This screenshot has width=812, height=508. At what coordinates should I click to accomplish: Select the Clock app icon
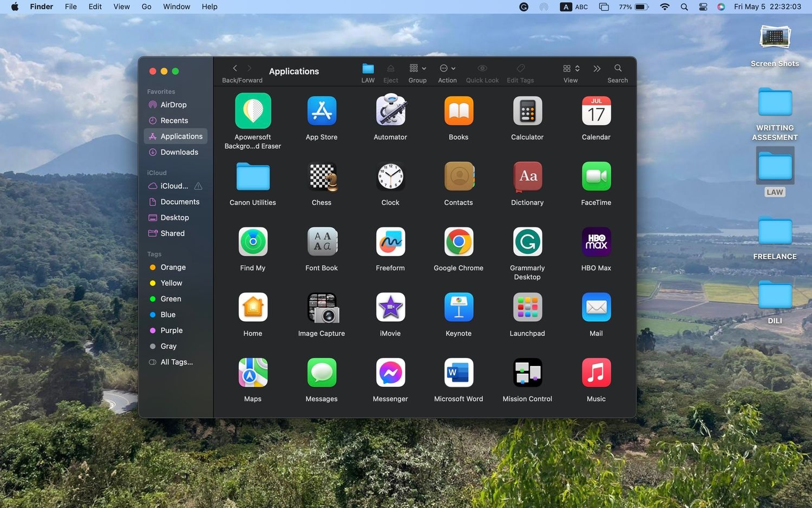(x=390, y=177)
